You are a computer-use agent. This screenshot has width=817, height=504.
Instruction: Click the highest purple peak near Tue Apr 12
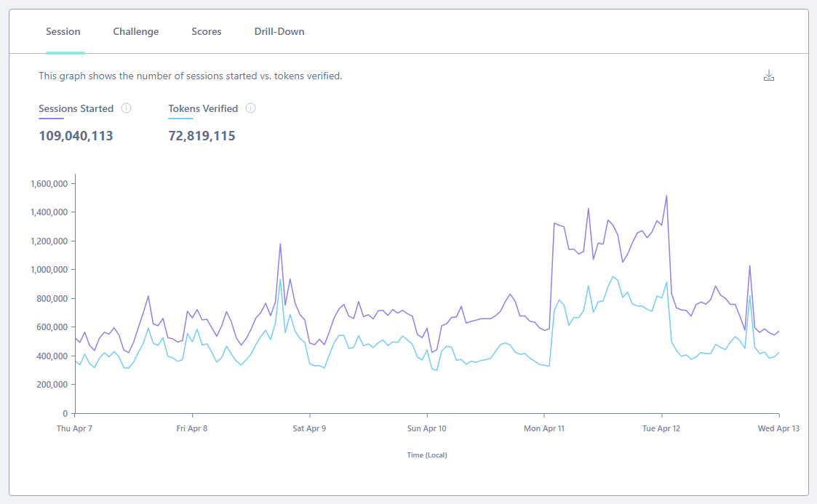pos(666,196)
